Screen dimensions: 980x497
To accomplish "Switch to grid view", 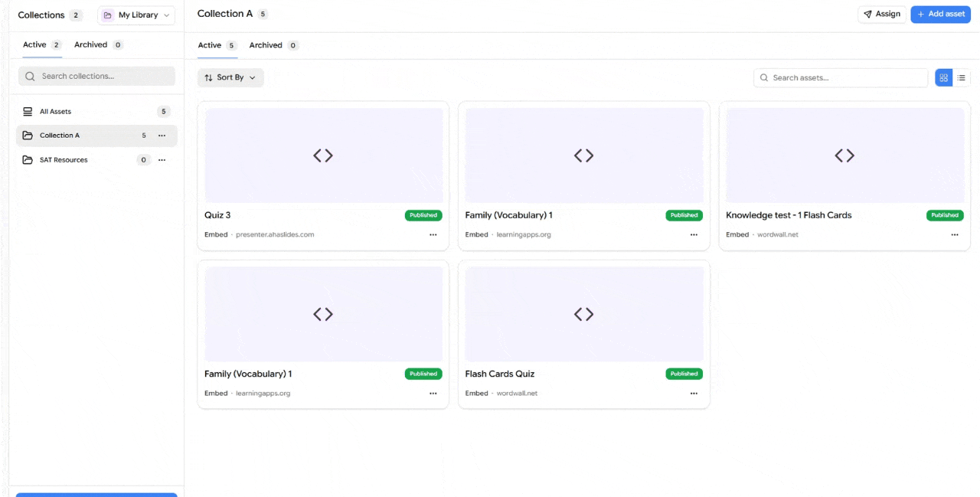I will pyautogui.click(x=944, y=77).
